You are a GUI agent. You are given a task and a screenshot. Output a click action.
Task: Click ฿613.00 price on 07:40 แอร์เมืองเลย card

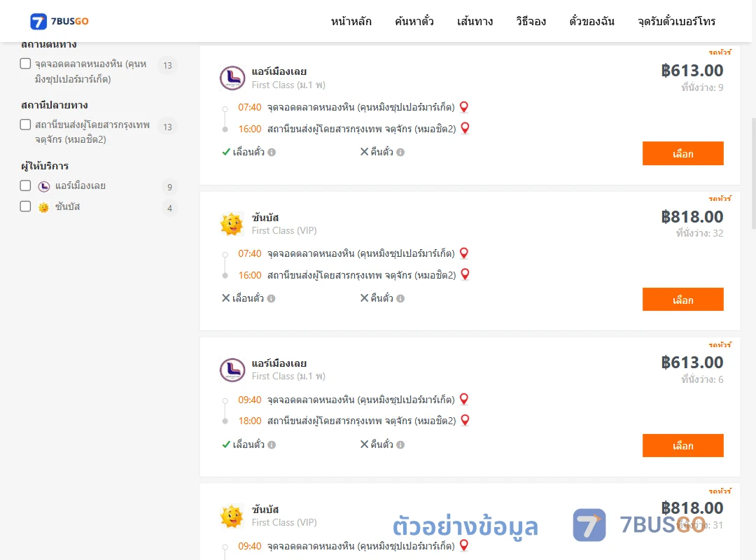692,71
